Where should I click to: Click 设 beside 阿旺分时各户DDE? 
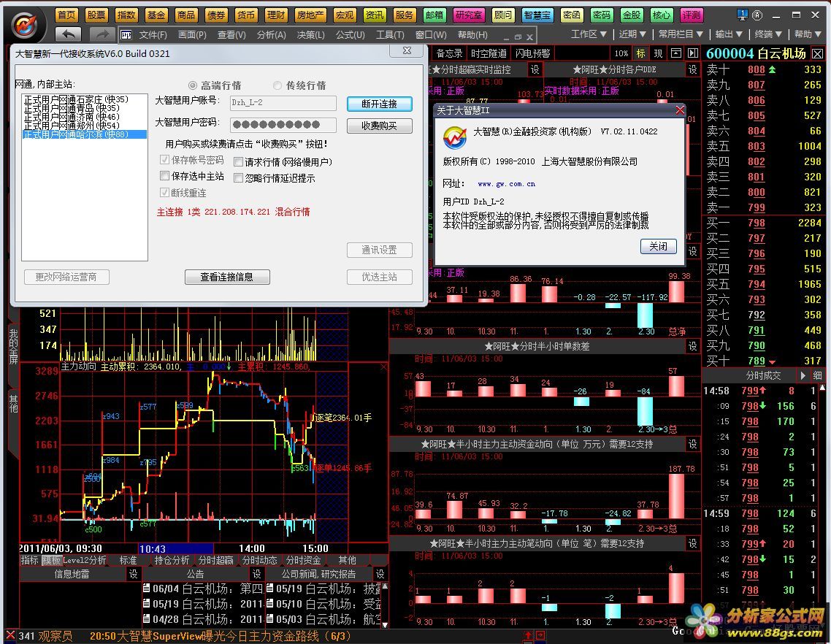[692, 69]
